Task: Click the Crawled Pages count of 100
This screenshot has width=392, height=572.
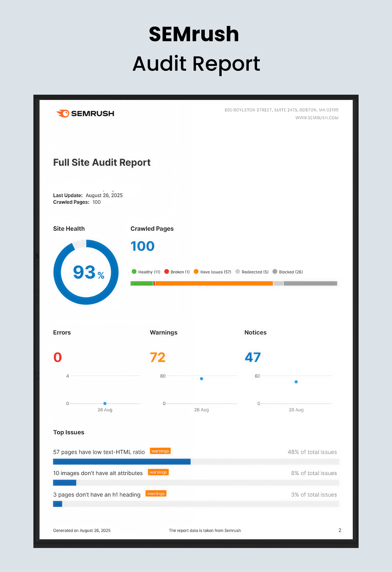Action: click(142, 246)
